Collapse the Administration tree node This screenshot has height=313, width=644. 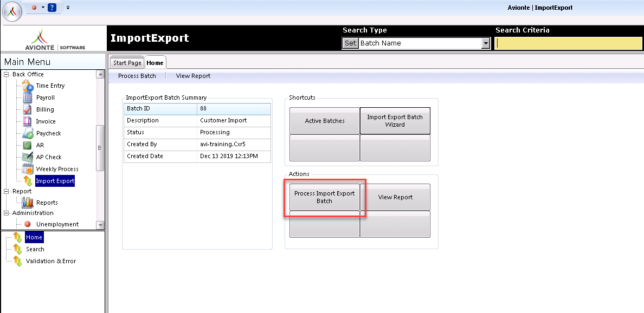[x=6, y=213]
